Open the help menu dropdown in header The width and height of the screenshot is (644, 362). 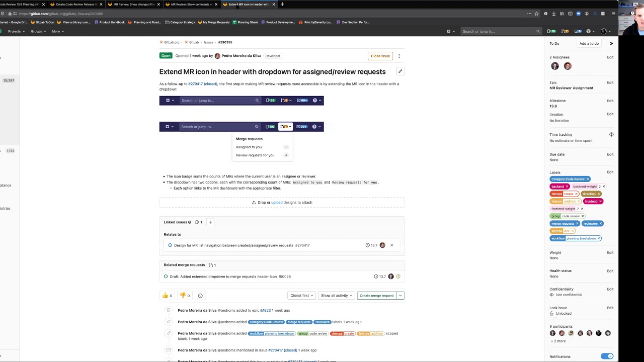[x=590, y=31]
